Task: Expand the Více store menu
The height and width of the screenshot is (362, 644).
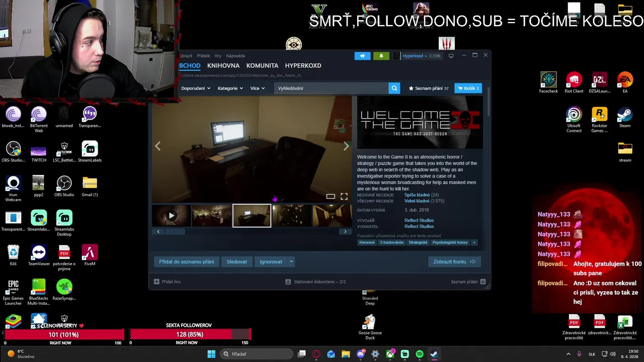Action: 258,88
